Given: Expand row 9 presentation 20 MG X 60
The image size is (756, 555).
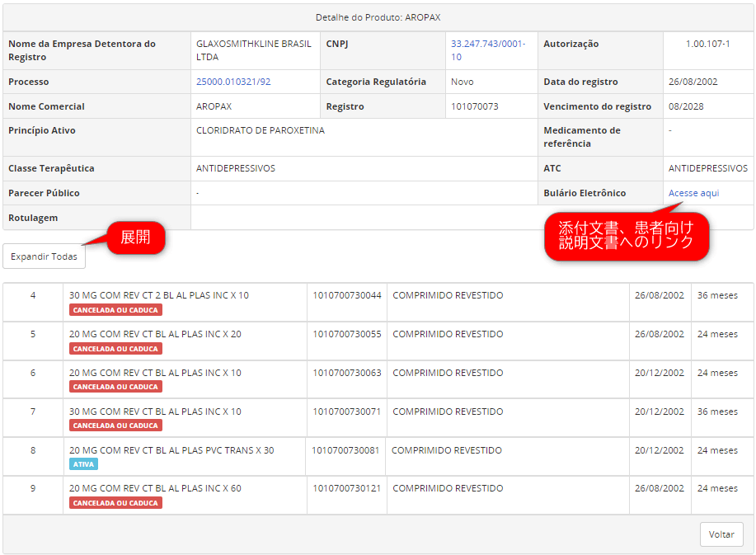Looking at the screenshot, I should pyautogui.click(x=155, y=488).
